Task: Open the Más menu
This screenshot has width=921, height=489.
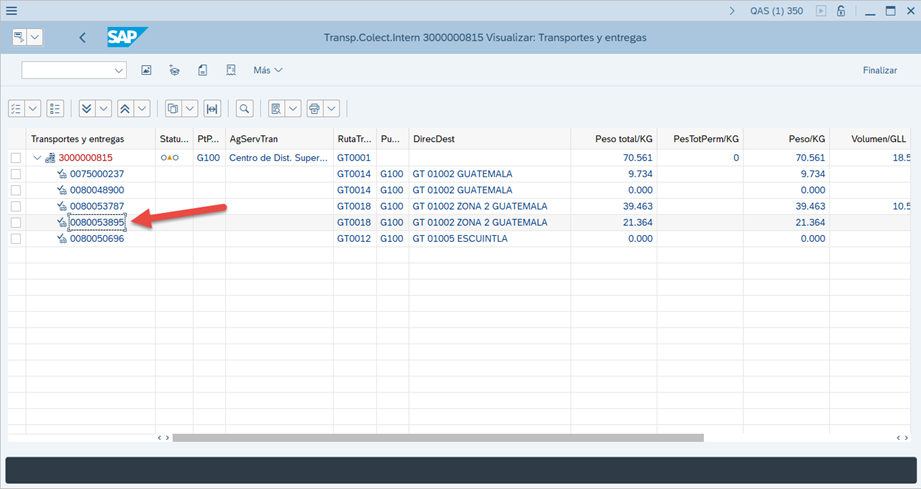Action: (x=267, y=70)
